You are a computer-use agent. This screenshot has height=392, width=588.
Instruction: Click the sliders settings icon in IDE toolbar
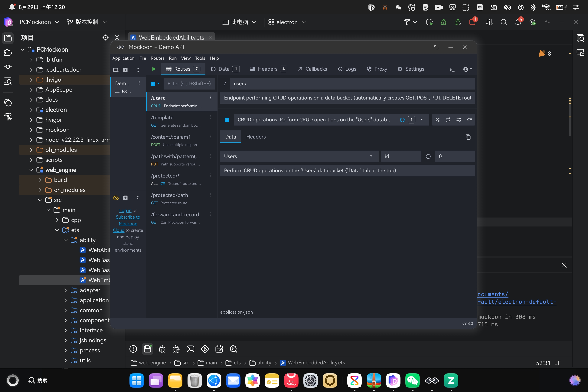pos(489,22)
